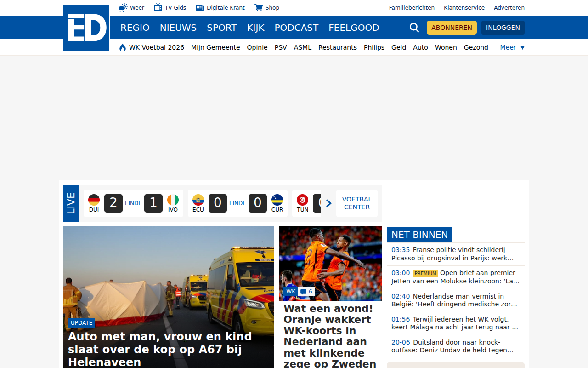Viewport: 588px width, 368px height.
Task: Open the KIJK menu
Action: (256, 28)
